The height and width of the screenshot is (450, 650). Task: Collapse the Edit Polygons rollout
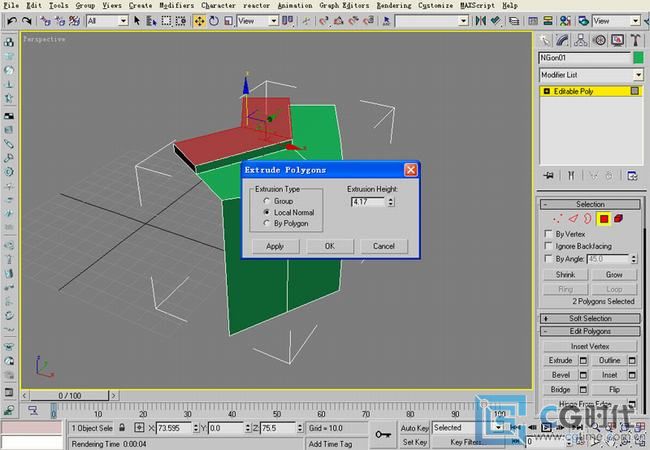pyautogui.click(x=590, y=331)
